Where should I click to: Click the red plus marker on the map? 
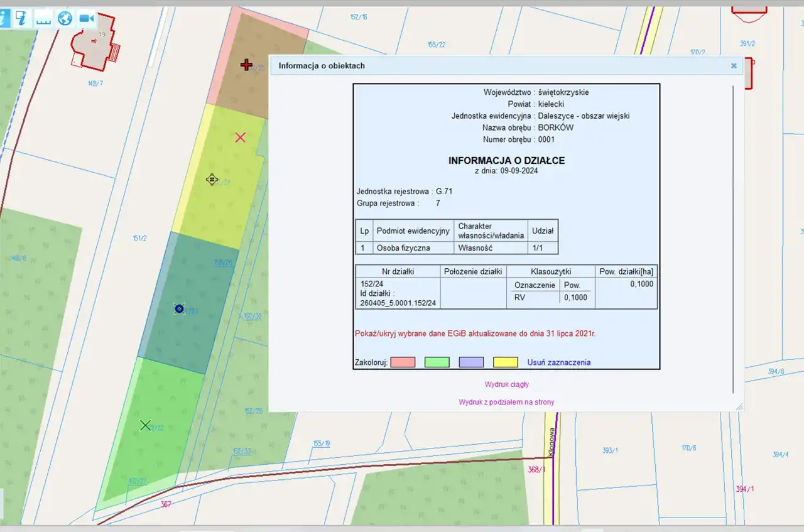246,64
